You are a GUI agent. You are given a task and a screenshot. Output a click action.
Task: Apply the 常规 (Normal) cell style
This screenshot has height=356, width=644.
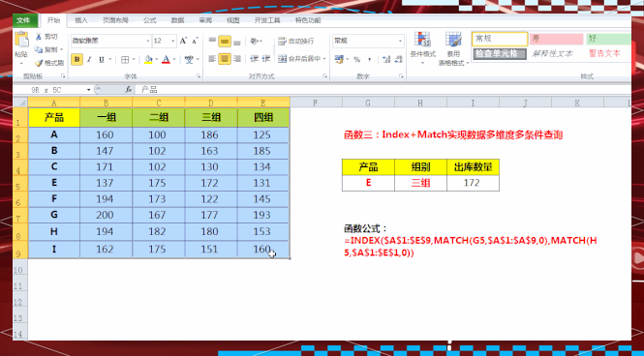[x=500, y=39]
